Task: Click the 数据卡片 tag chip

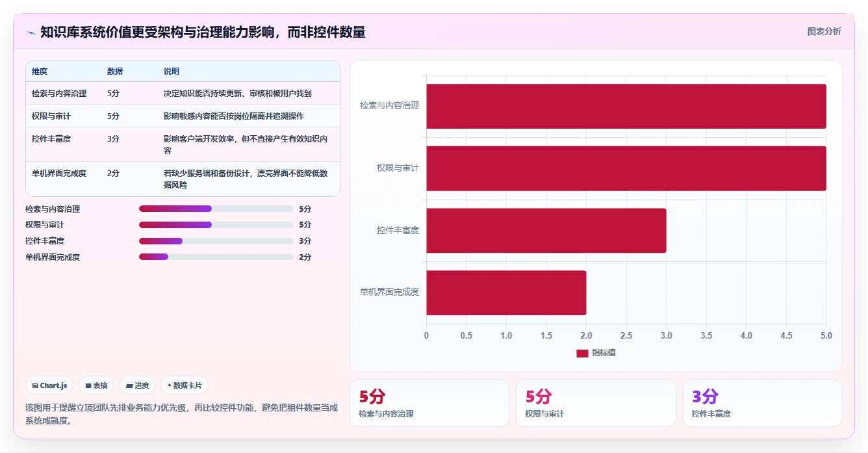Action: [x=185, y=385]
